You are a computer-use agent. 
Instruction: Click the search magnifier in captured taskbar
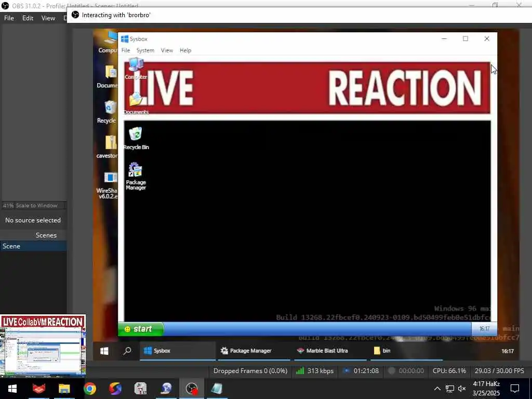(x=127, y=351)
